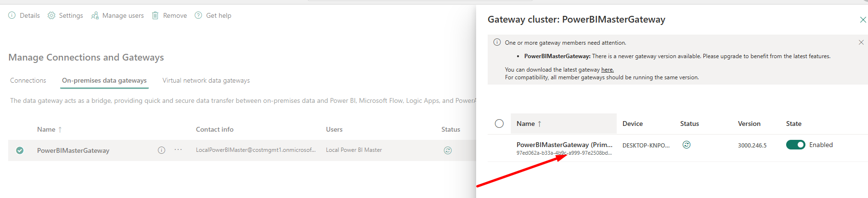Image resolution: width=868 pixels, height=198 pixels.
Task: Click the Device column header
Action: pos(633,124)
